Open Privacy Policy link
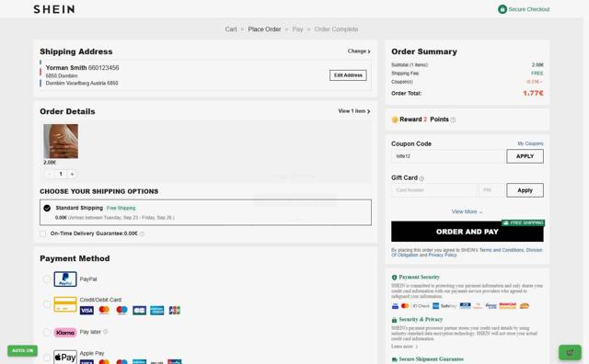Image resolution: width=589 pixels, height=364 pixels. [x=443, y=256]
